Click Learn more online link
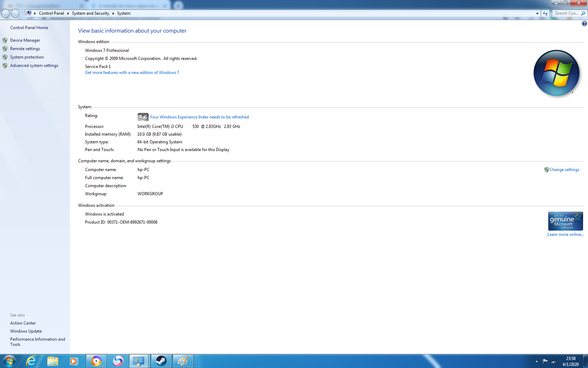This screenshot has width=588, height=368. [x=566, y=234]
